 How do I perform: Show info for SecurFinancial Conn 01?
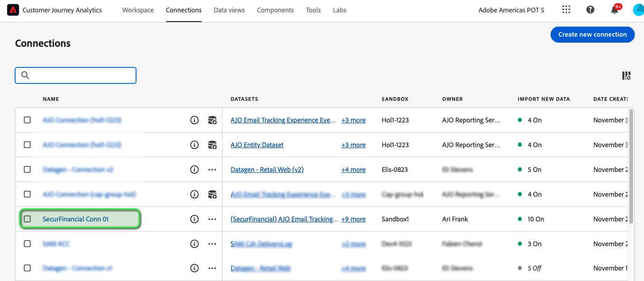(x=194, y=219)
